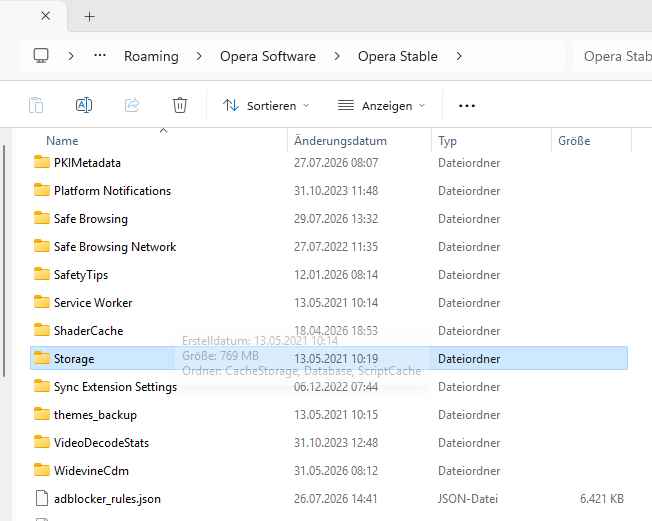The width and height of the screenshot is (652, 521).
Task: Click the Delete trash icon
Action: (180, 105)
